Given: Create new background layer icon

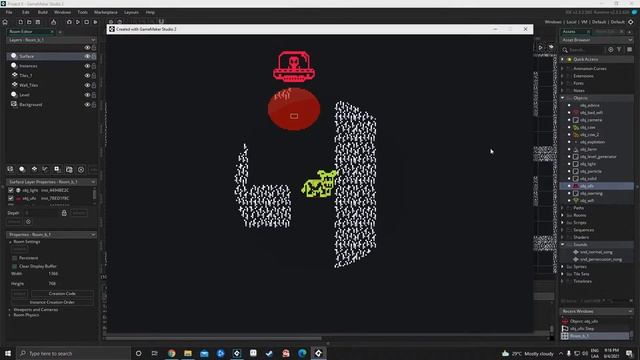Looking at the screenshot, I should 10,169.
